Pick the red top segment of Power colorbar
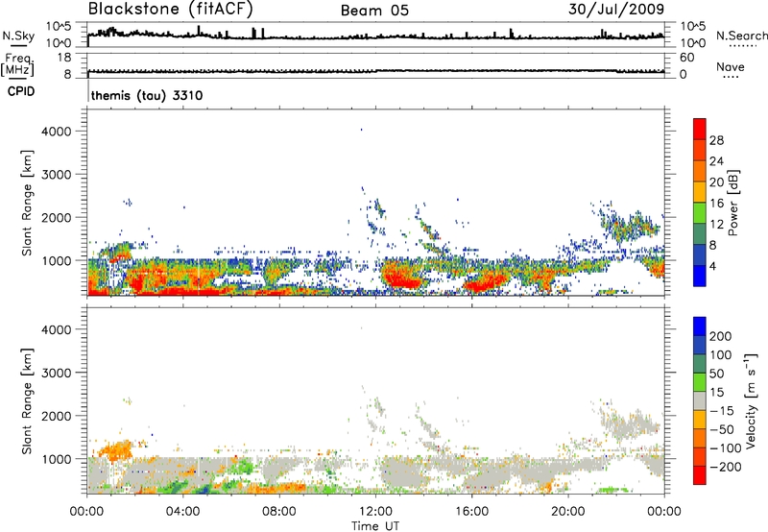Screen dimensions: 768x532 pos(700,129)
